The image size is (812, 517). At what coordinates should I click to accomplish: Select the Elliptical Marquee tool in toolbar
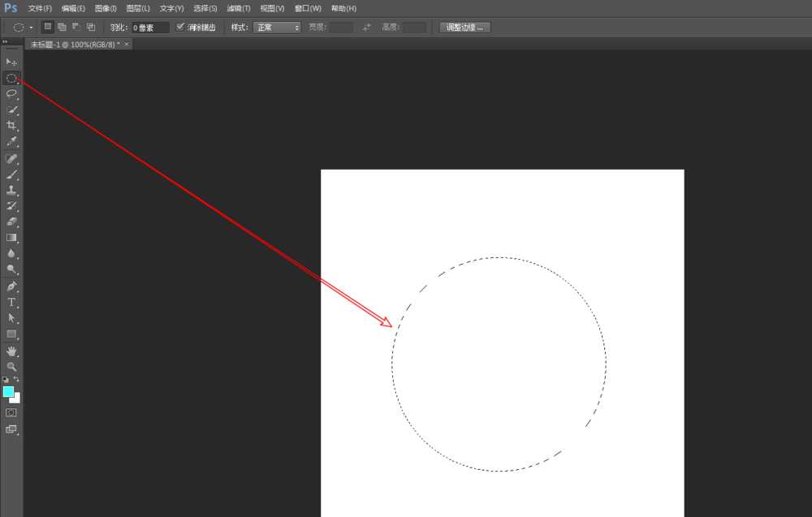[x=11, y=78]
